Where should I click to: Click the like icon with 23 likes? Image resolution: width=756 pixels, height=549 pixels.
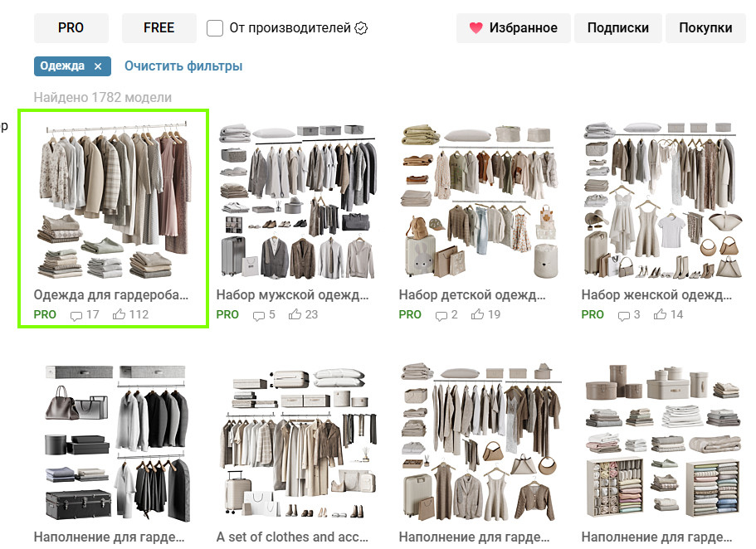[295, 314]
